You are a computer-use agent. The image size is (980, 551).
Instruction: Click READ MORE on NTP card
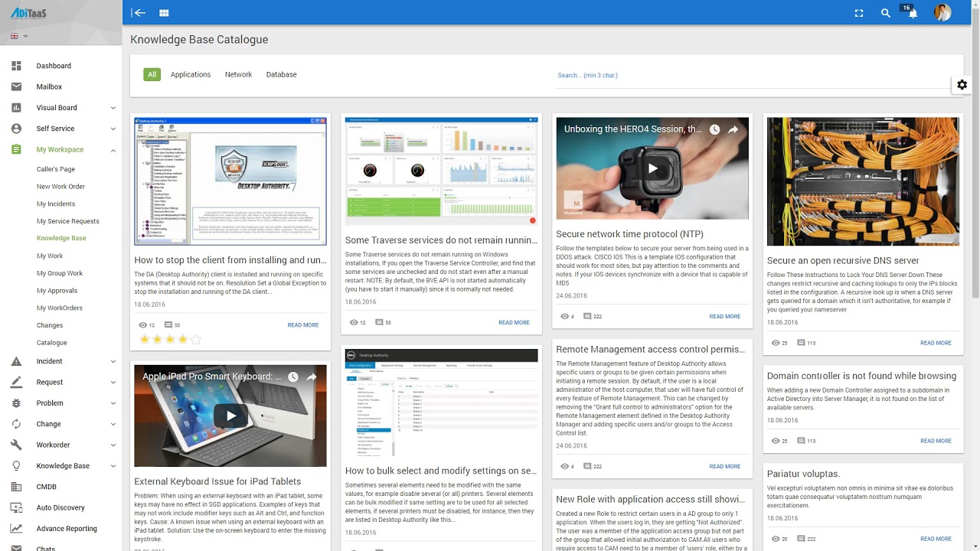pos(724,316)
